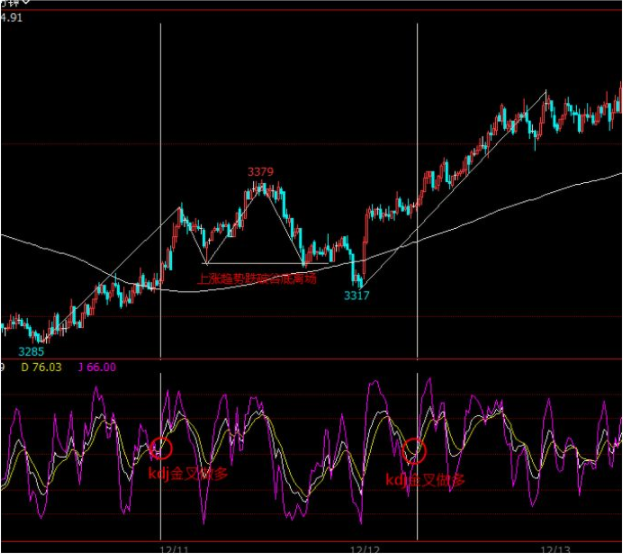Select the right 'kdj金叉做多' annotation text
This screenshot has width=623, height=554.
pyautogui.click(x=426, y=481)
